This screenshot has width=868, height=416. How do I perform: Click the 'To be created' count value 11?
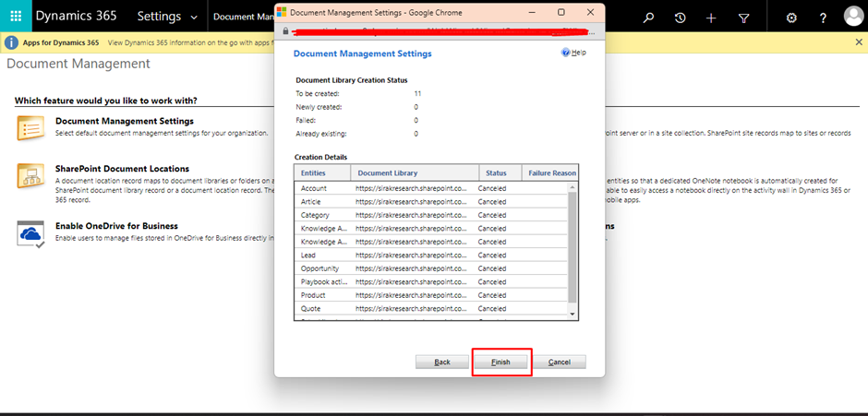(417, 93)
